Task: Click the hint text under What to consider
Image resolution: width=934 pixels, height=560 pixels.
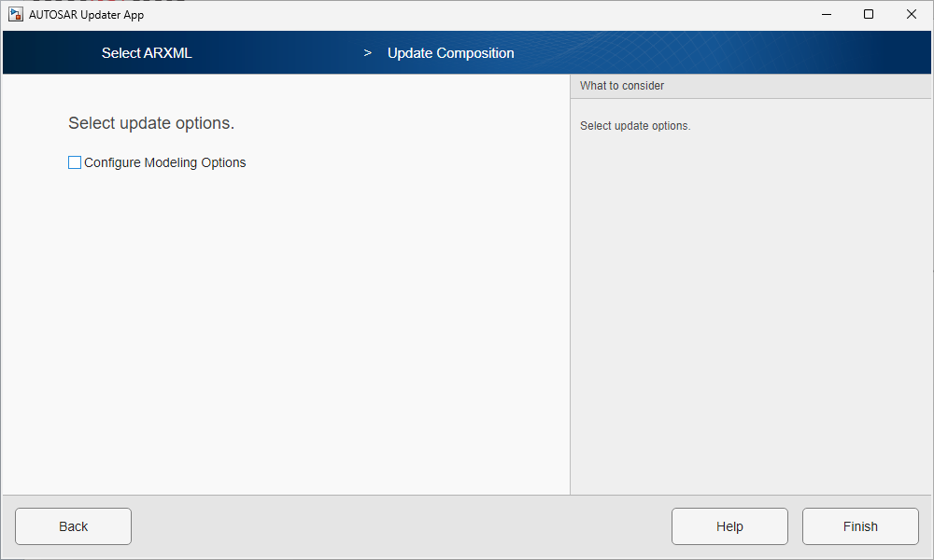Action: point(635,126)
